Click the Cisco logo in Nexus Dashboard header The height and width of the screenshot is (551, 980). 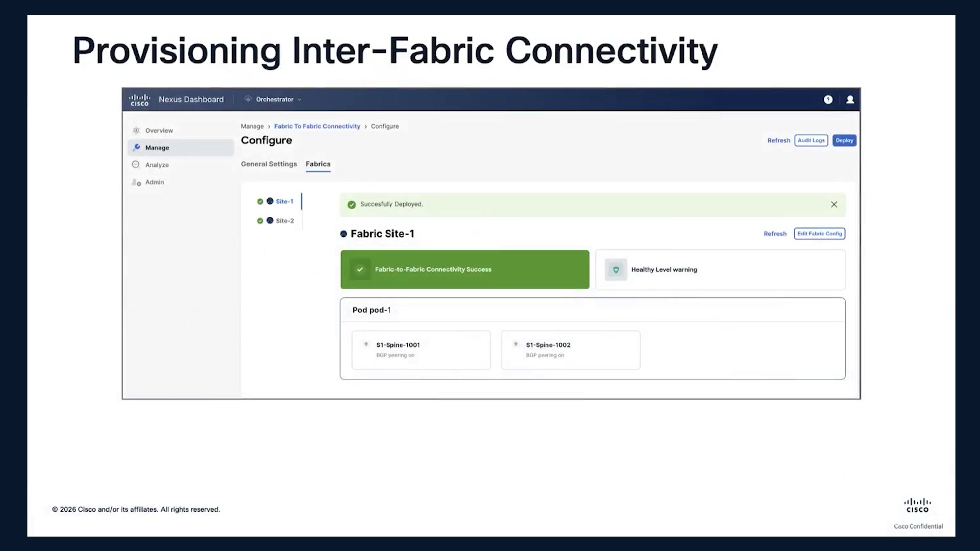tap(139, 99)
